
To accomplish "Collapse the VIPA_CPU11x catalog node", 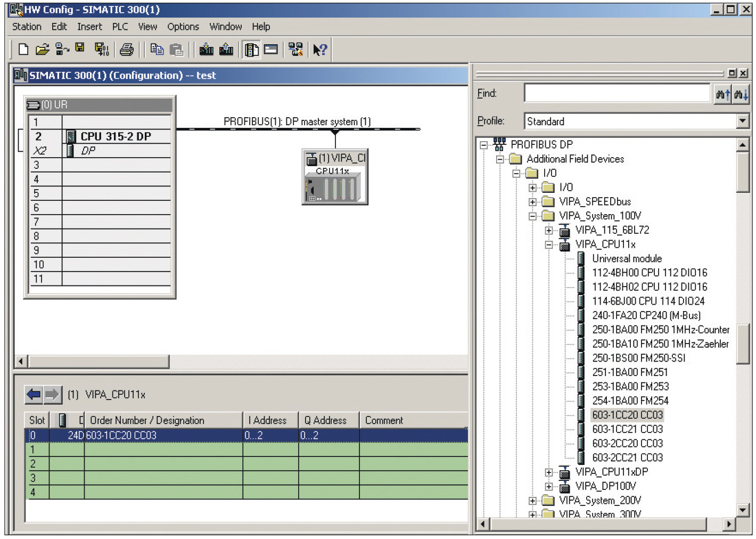I will 549,245.
